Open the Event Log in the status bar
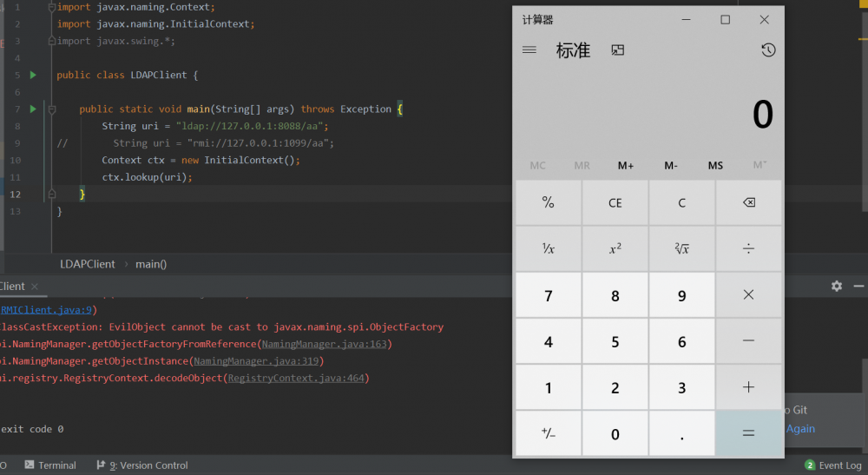Viewport: 868px width, 475px height. pyautogui.click(x=833, y=465)
